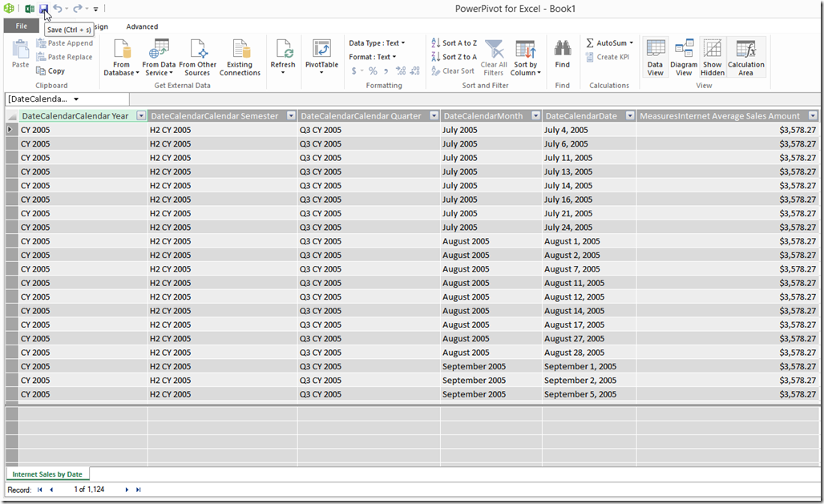
Task: Click Clear All Filters
Action: (494, 57)
